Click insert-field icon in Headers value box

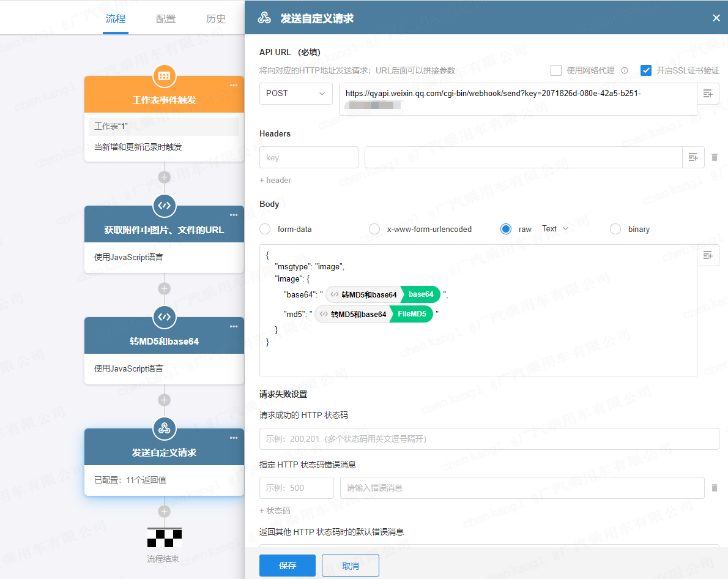(693, 157)
